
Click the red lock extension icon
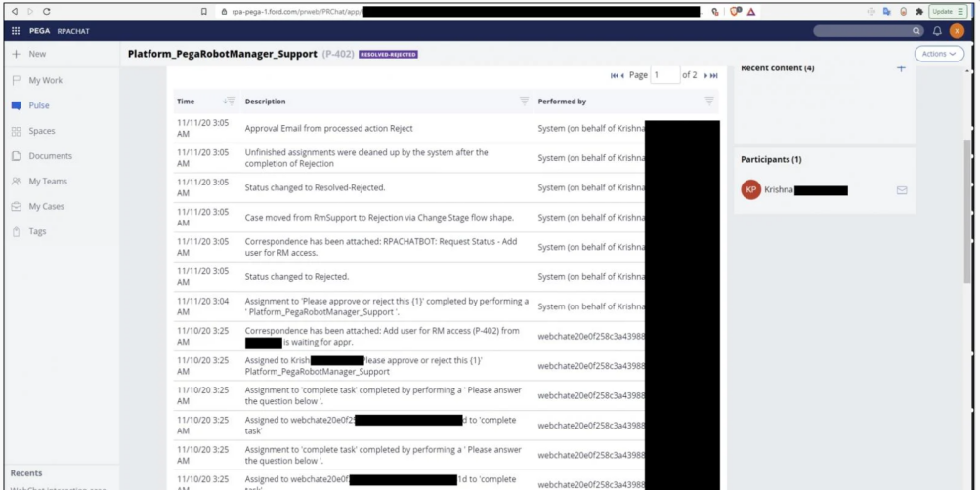(903, 12)
